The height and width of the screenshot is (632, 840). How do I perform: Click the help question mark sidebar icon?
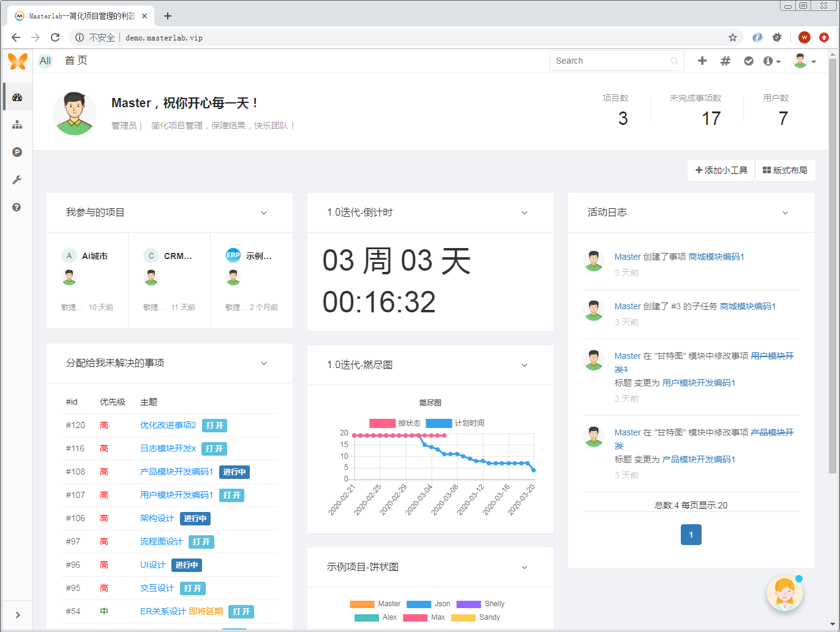click(x=17, y=207)
